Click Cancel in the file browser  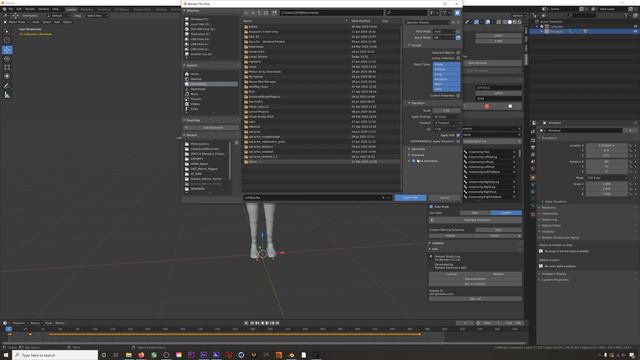(444, 198)
